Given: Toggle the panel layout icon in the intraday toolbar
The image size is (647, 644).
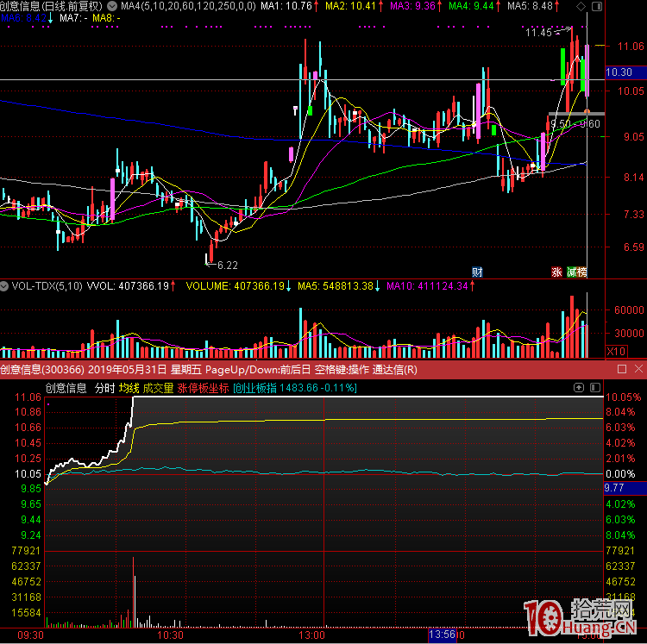Looking at the screenshot, I should [x=595, y=388].
